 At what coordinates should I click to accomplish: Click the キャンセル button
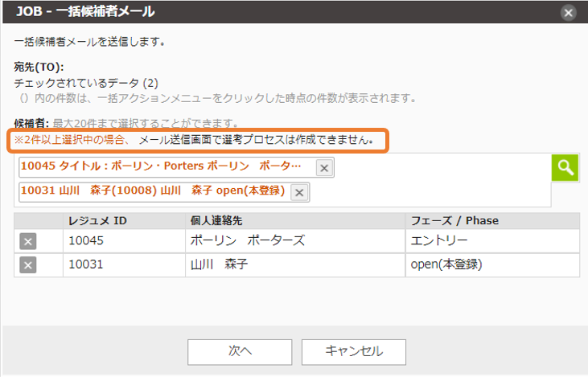[x=354, y=352]
